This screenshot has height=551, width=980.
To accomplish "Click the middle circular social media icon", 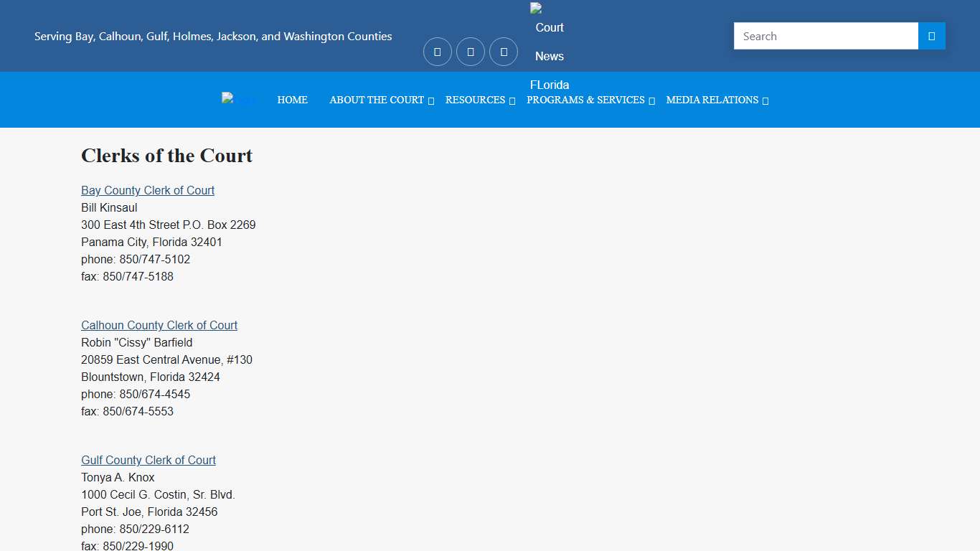I will click(x=471, y=52).
